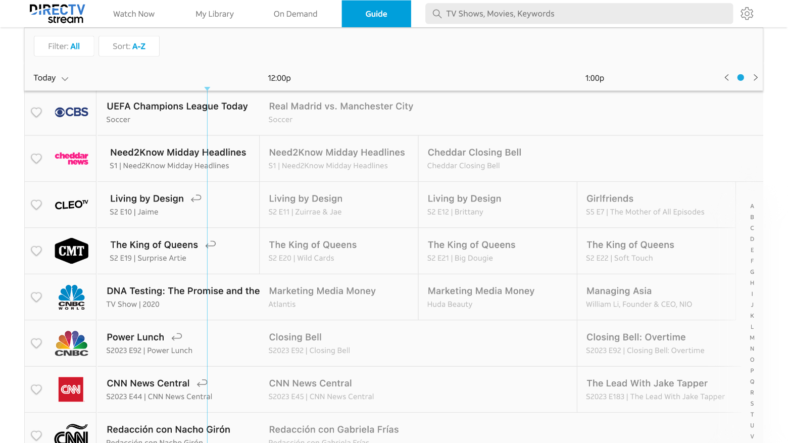Viewport: 788px width, 443px height.
Task: Open UEFA Champions League Today program
Action: [x=178, y=112]
